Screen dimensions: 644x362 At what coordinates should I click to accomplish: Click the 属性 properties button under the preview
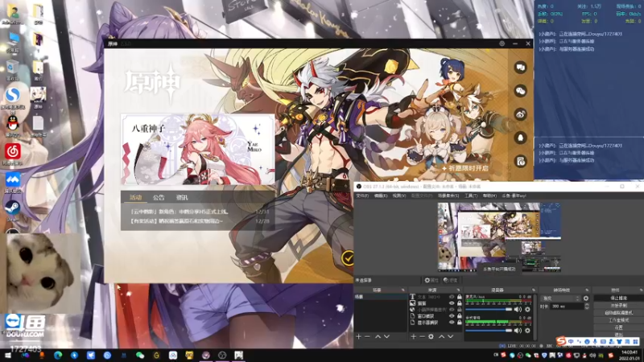pos(431,280)
